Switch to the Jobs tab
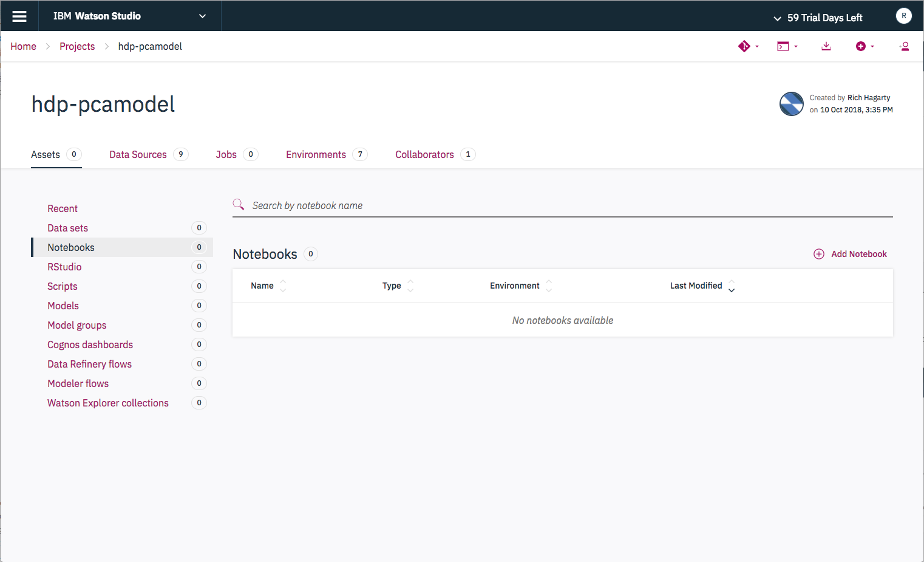This screenshot has height=562, width=924. coord(237,154)
